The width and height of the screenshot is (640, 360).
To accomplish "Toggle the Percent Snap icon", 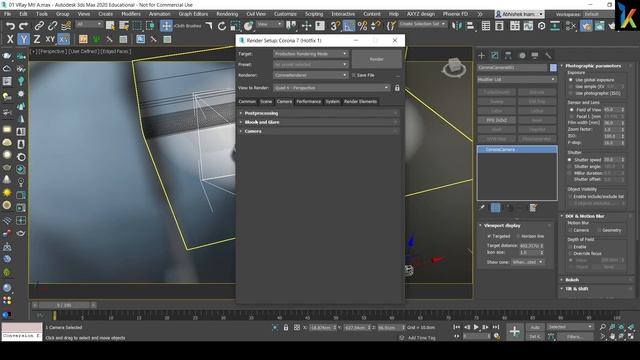I will click(362, 26).
